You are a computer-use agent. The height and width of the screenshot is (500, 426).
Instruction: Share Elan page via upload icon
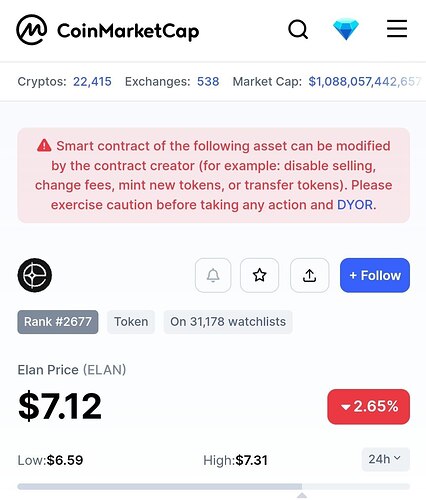pos(309,275)
